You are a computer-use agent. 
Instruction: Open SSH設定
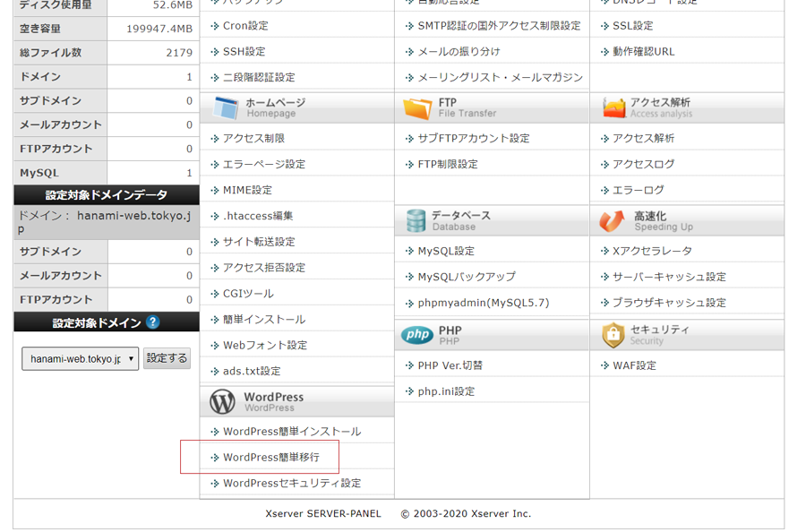[x=244, y=51]
